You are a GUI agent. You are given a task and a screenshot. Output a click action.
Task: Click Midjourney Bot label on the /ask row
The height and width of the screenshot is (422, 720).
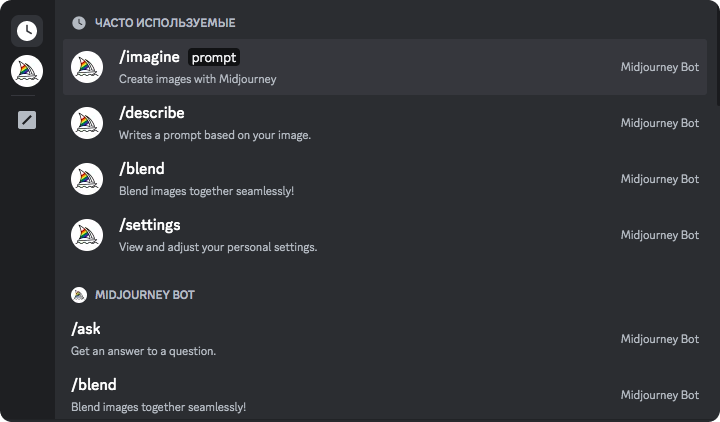(659, 339)
